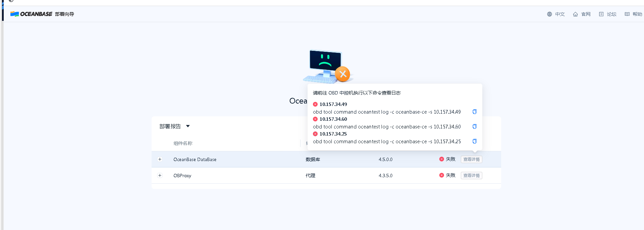Click command text ending in -s 10.157.34.49
The height and width of the screenshot is (230, 644).
387,112
